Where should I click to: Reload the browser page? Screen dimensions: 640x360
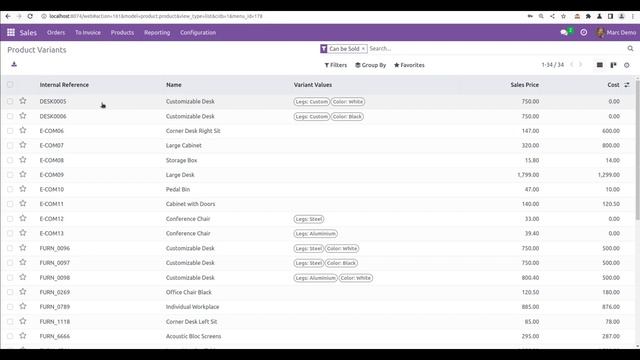[30, 16]
